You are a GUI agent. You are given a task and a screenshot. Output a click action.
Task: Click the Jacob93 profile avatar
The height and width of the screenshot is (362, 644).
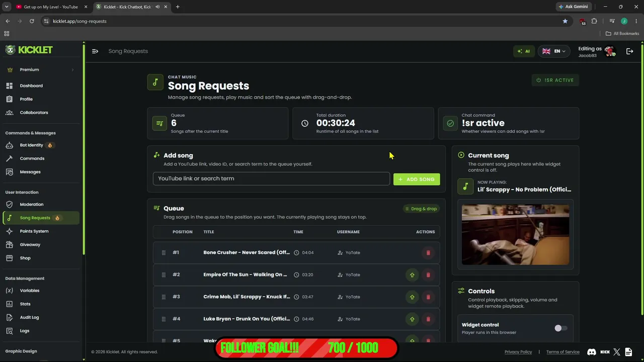pos(610,51)
